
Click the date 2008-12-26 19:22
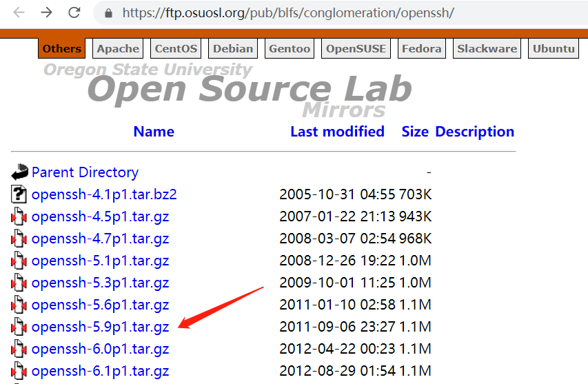pyautogui.click(x=337, y=261)
